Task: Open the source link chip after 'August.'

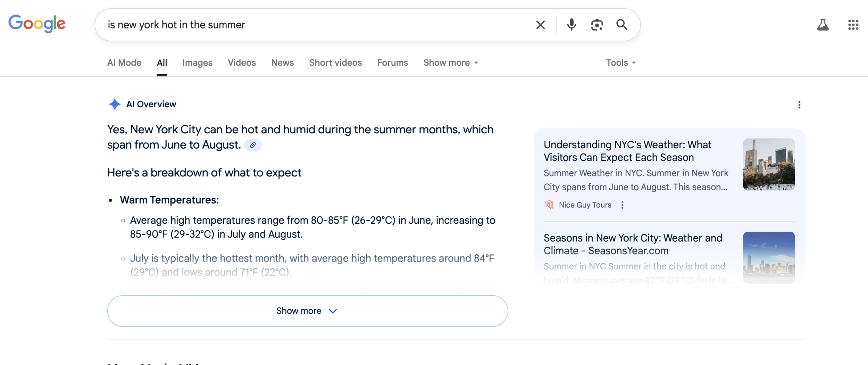Action: (x=253, y=145)
